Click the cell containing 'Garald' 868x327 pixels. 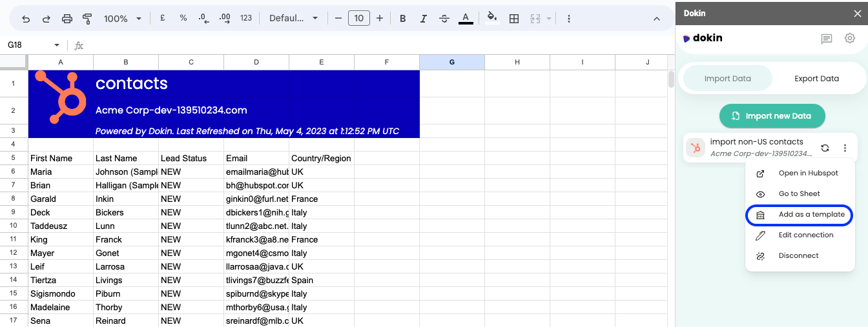click(x=61, y=199)
